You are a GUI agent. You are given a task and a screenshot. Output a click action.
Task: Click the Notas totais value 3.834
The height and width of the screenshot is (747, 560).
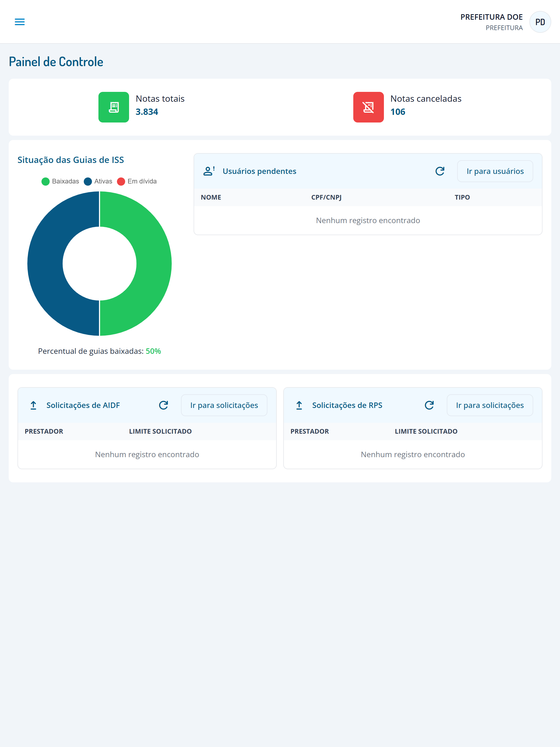click(147, 112)
